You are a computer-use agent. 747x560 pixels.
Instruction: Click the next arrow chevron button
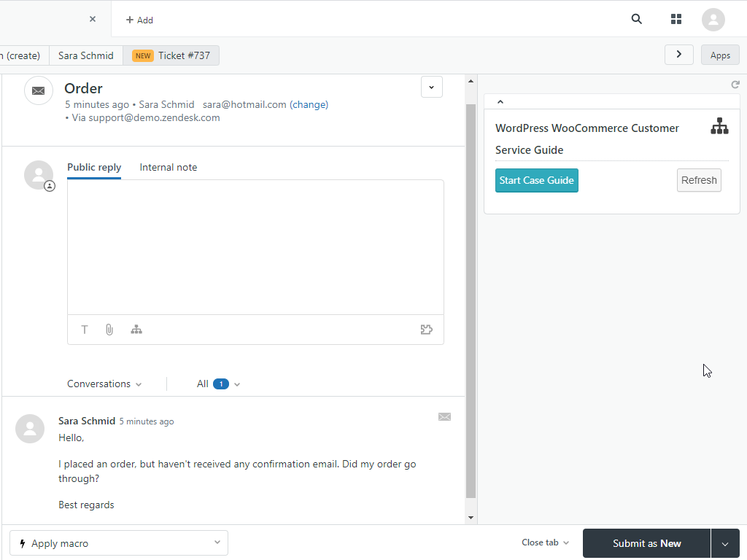679,54
